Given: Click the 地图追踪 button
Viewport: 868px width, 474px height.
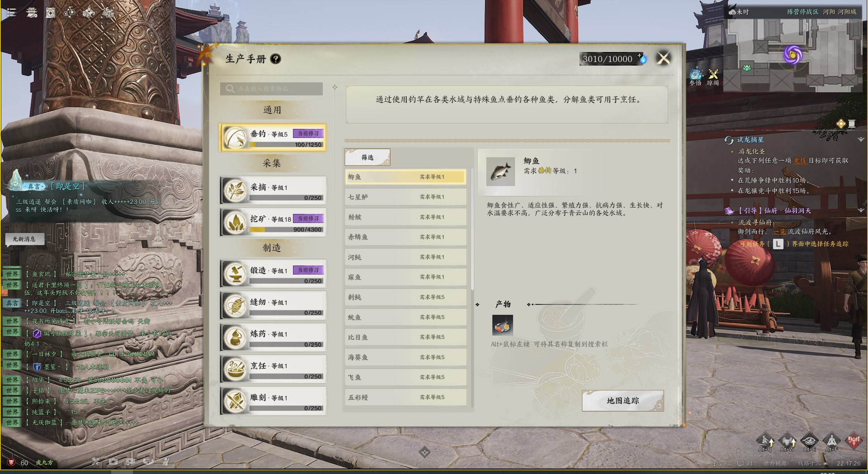Looking at the screenshot, I should click(623, 401).
